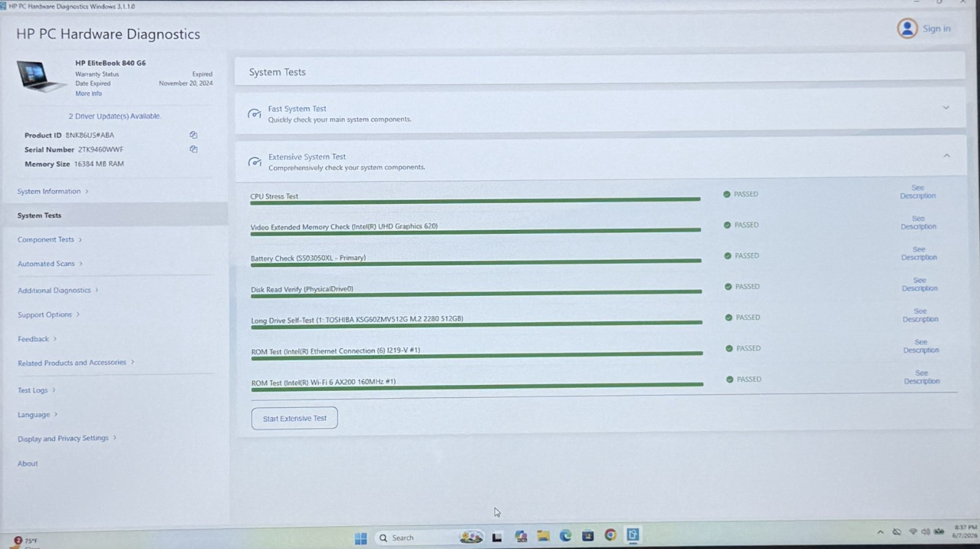Open Support Options in the sidebar

click(49, 314)
